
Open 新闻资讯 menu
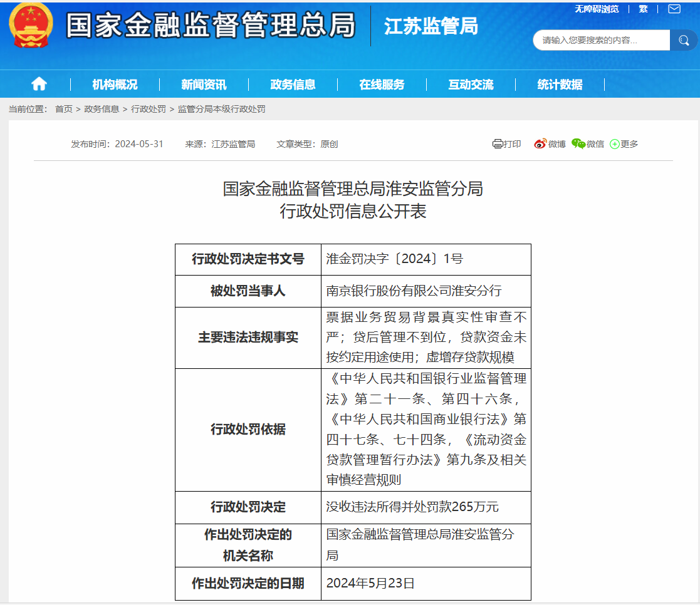[204, 85]
